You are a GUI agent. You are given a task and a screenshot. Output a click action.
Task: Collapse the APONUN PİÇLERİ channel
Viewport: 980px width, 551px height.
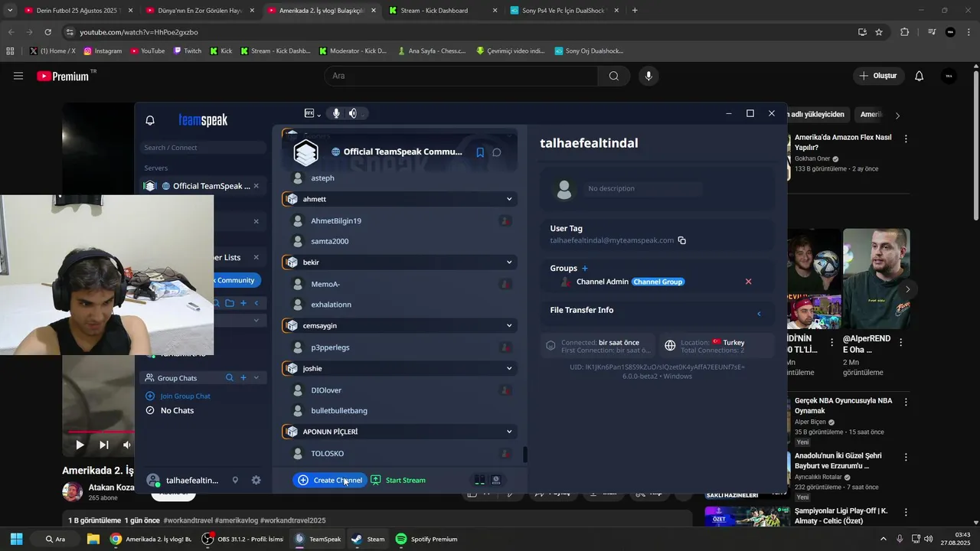[x=509, y=432]
